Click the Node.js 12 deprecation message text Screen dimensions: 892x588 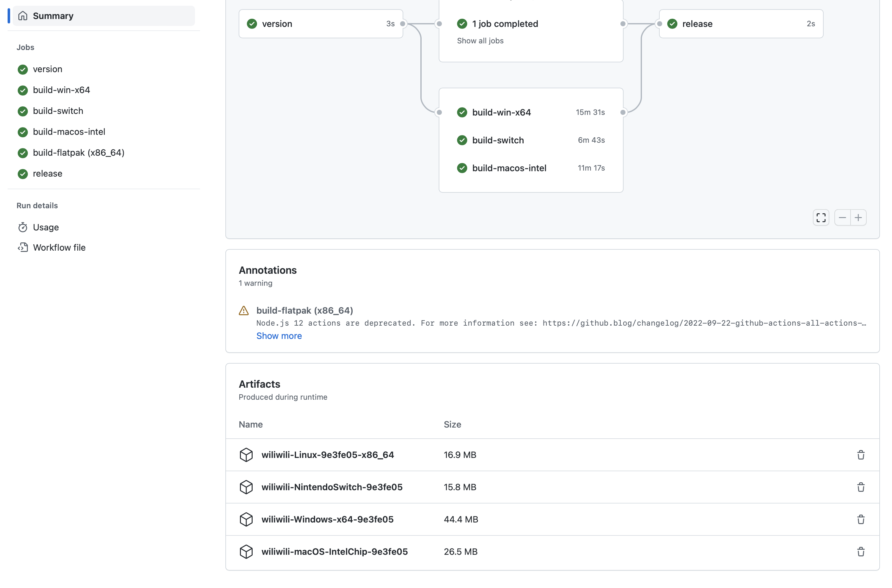tap(561, 323)
